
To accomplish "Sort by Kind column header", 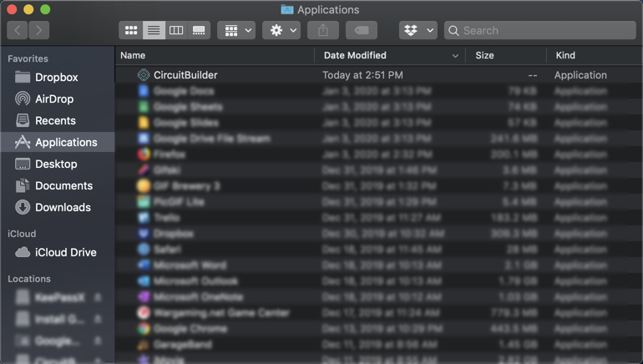I will (x=565, y=55).
